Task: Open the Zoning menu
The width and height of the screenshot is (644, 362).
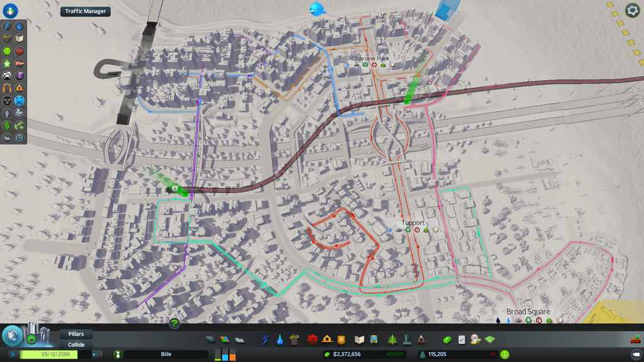Action: click(x=225, y=339)
